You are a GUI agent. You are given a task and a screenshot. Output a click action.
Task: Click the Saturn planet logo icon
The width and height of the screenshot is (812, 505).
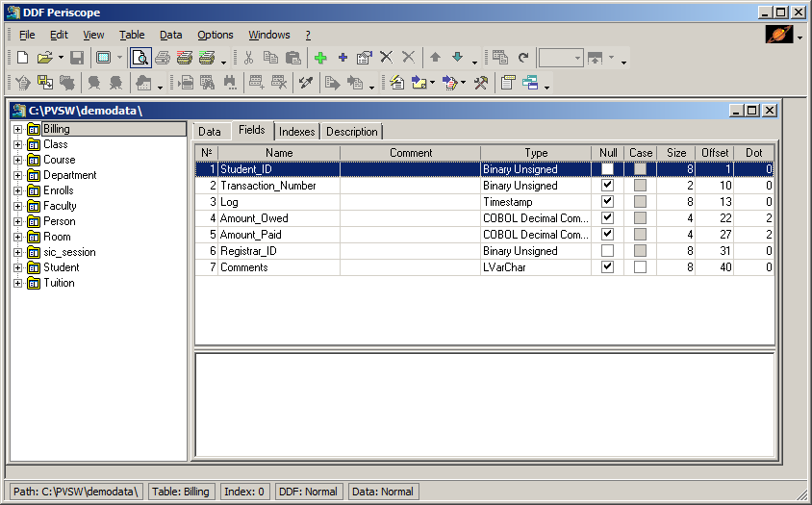click(x=779, y=35)
